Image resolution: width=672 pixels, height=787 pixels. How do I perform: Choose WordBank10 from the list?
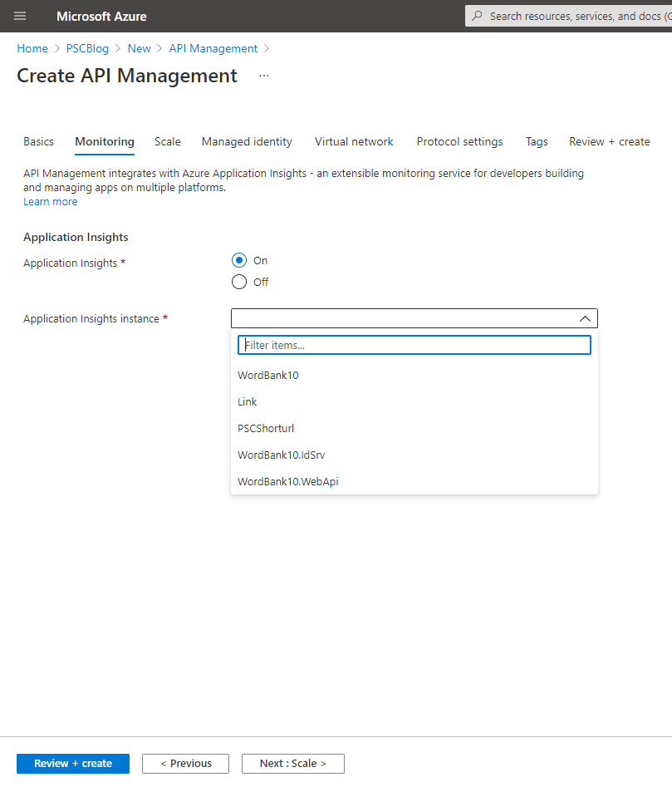point(414,376)
